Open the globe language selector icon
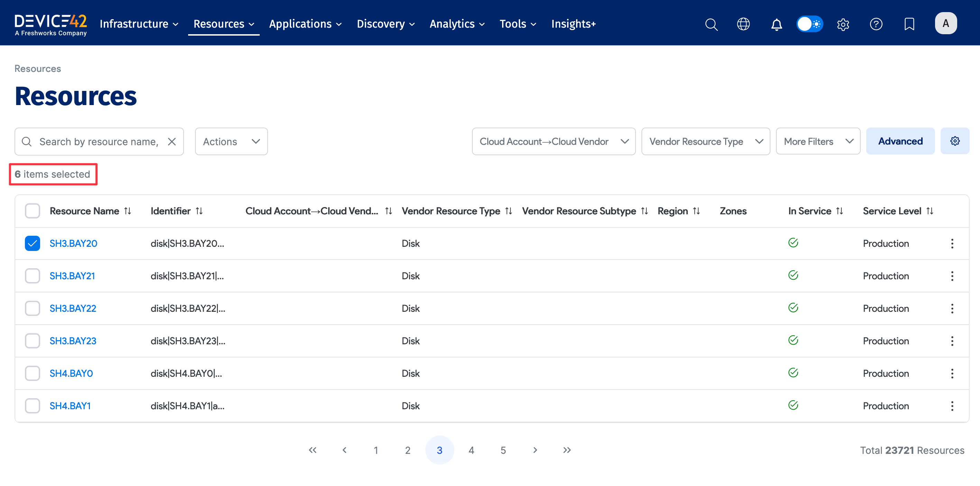The width and height of the screenshot is (980, 486). pos(743,24)
